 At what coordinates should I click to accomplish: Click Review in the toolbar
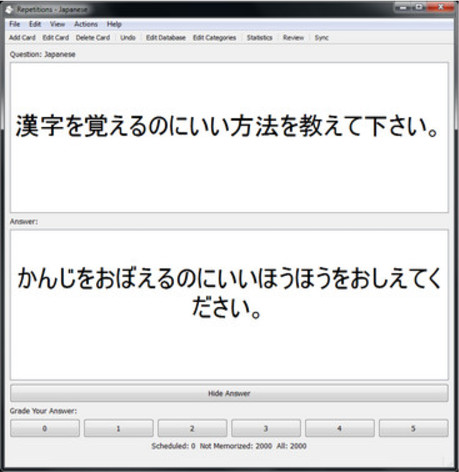tap(293, 38)
